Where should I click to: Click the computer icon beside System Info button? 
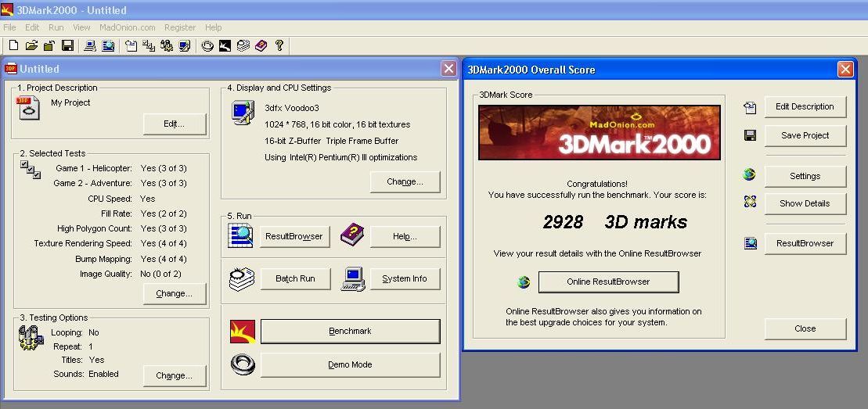(353, 279)
